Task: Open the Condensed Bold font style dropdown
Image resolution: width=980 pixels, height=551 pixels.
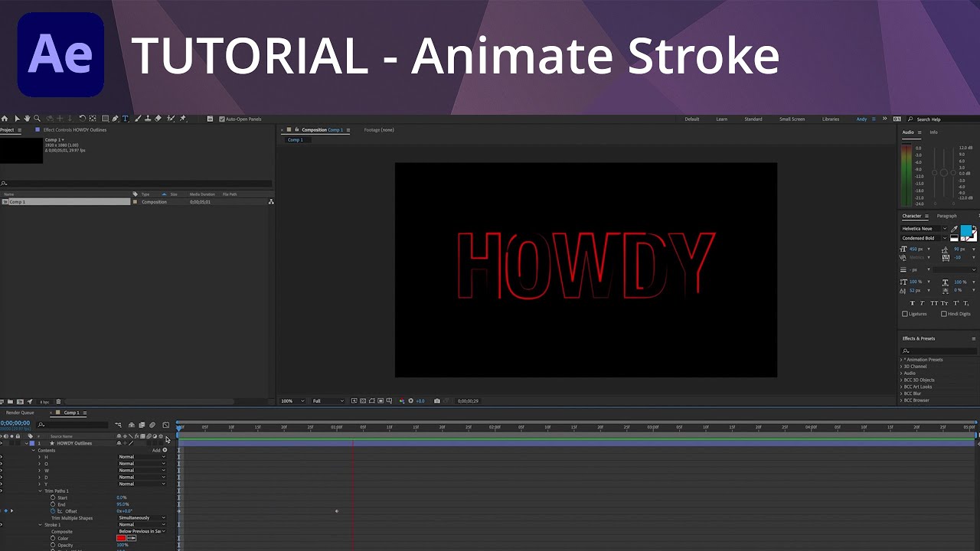Action: [924, 238]
